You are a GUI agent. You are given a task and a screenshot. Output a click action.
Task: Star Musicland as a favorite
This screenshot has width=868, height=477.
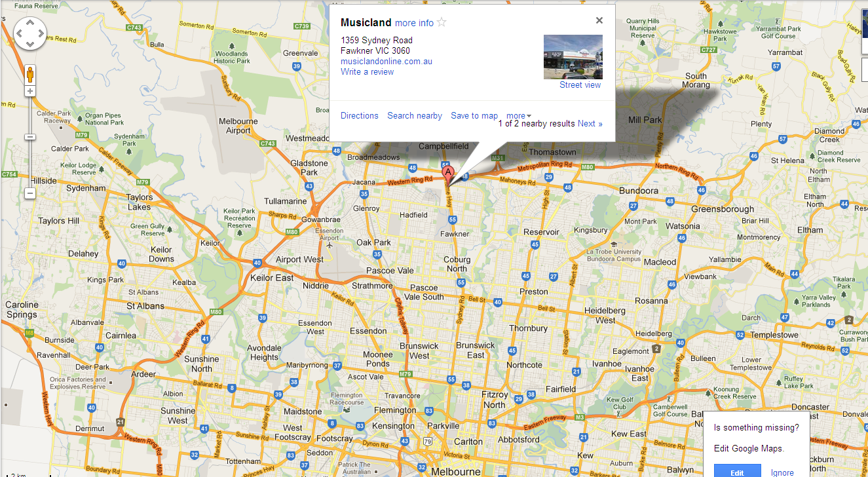[442, 22]
